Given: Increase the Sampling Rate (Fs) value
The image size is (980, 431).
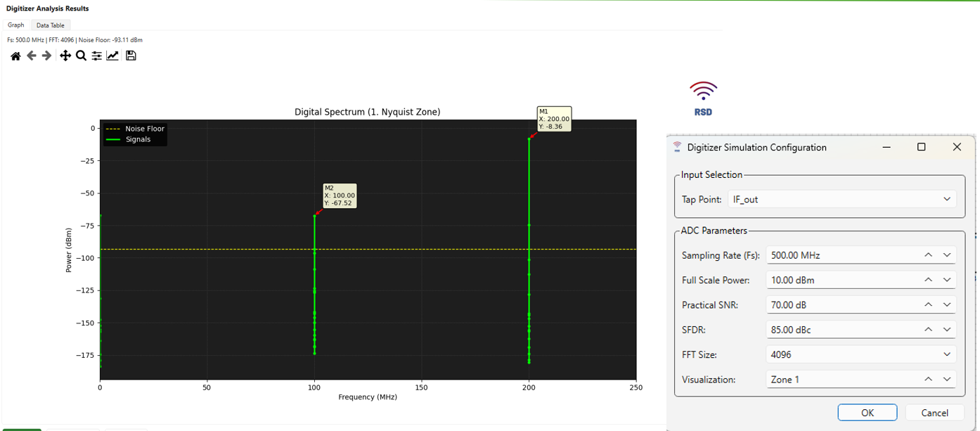Looking at the screenshot, I should (928, 255).
